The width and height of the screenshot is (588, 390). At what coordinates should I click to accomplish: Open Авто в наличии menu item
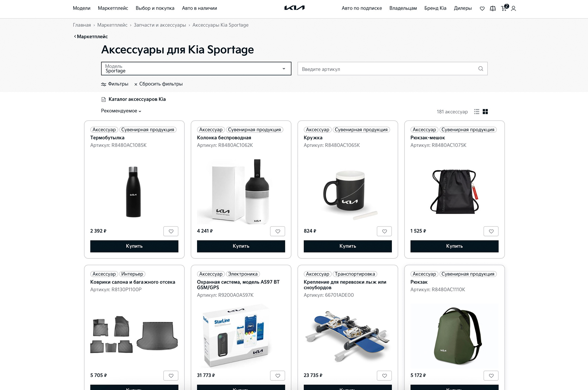(199, 8)
